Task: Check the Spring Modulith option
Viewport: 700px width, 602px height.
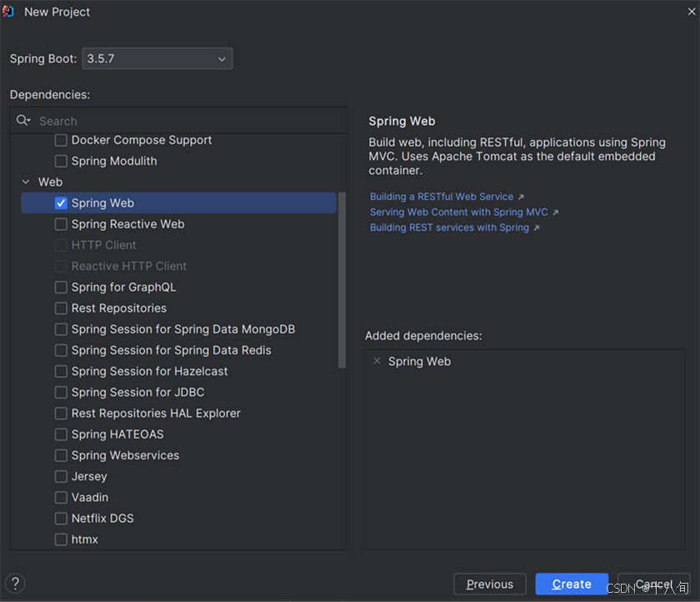Action: tap(61, 161)
